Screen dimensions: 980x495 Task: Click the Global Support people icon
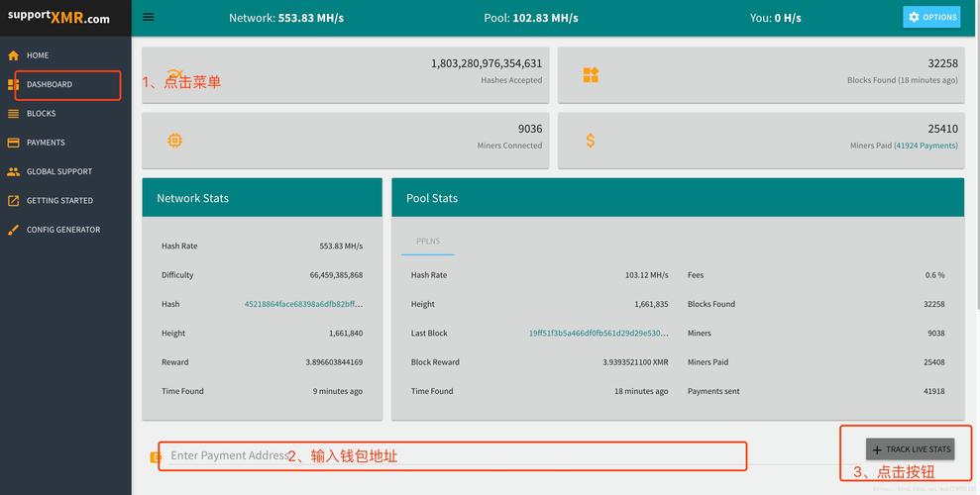(x=13, y=171)
